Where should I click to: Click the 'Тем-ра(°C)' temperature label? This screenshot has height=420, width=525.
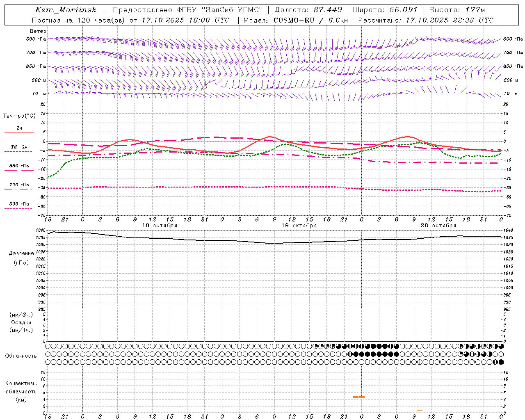click(19, 116)
